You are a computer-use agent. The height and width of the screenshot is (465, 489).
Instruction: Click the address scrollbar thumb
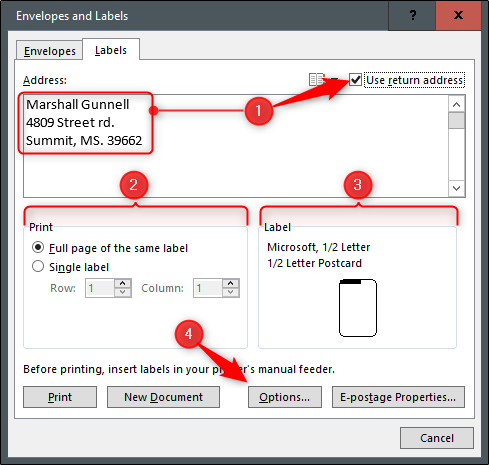[x=456, y=120]
